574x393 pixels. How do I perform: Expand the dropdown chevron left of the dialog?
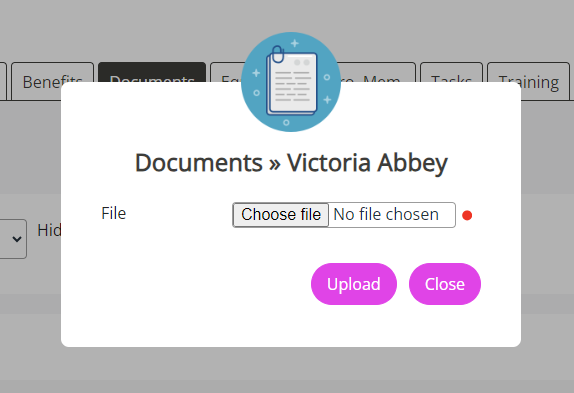coord(16,239)
